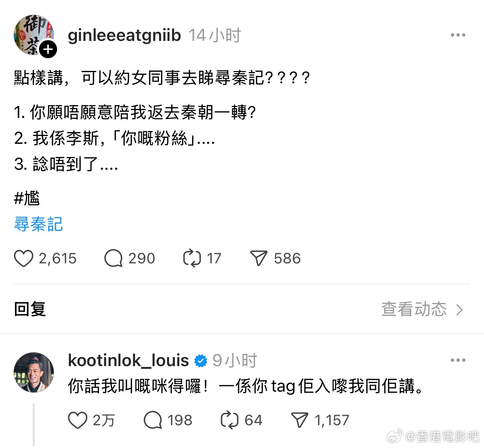Open ginleeeatgniib's profile by clicking the username

(124, 36)
